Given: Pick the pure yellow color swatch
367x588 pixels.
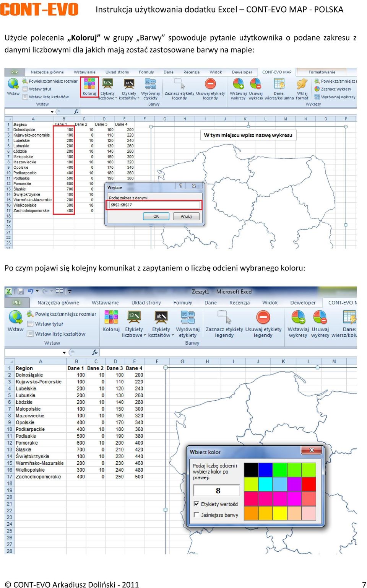Looking at the screenshot, I should point(280,513).
